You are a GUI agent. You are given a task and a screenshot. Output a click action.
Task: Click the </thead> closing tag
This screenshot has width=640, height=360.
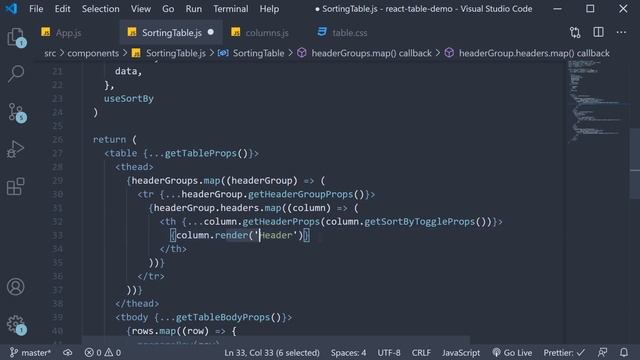[x=137, y=304]
